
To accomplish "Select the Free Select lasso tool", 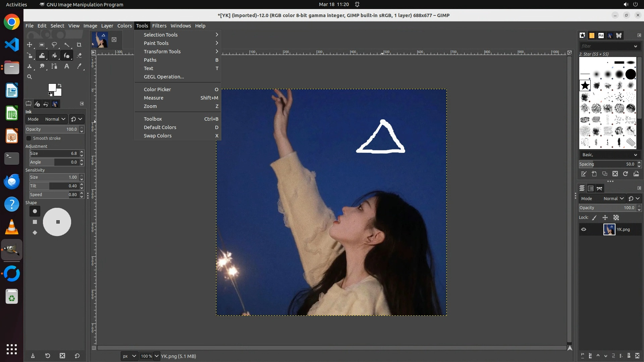I will coord(54,45).
